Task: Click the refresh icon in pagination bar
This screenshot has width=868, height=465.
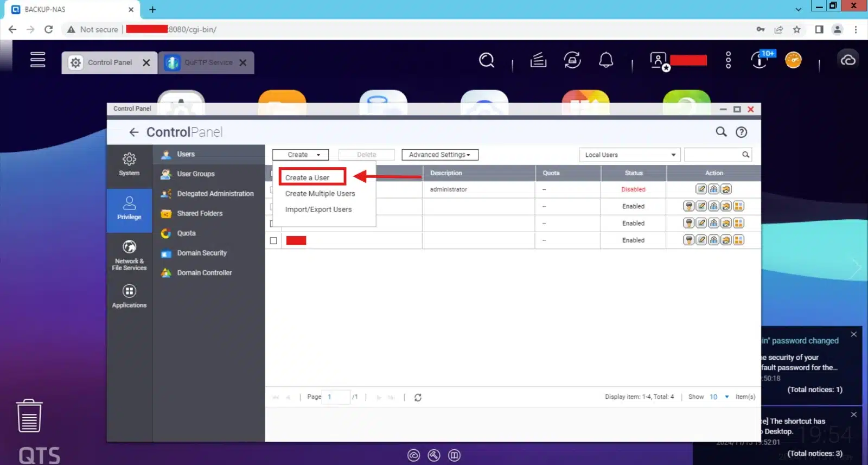Action: 418,397
